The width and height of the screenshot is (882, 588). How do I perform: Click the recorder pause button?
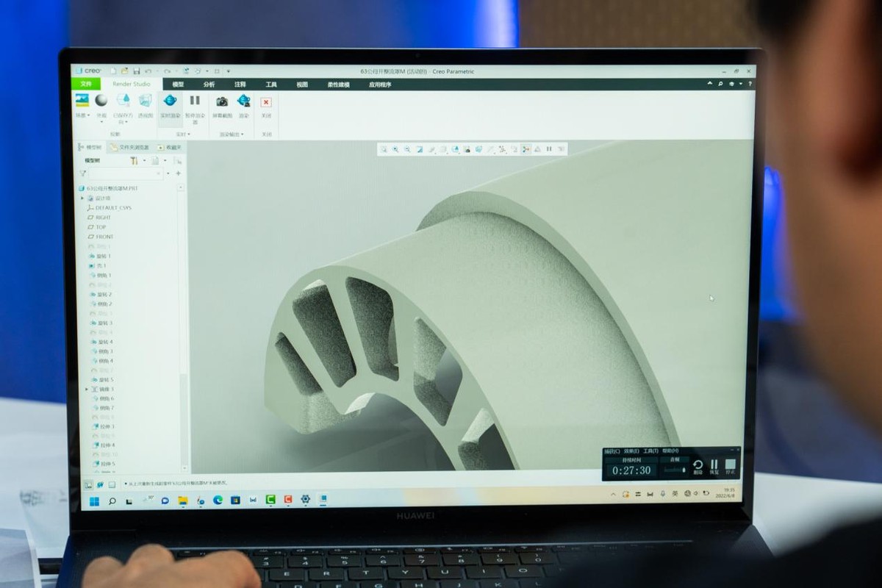714,466
